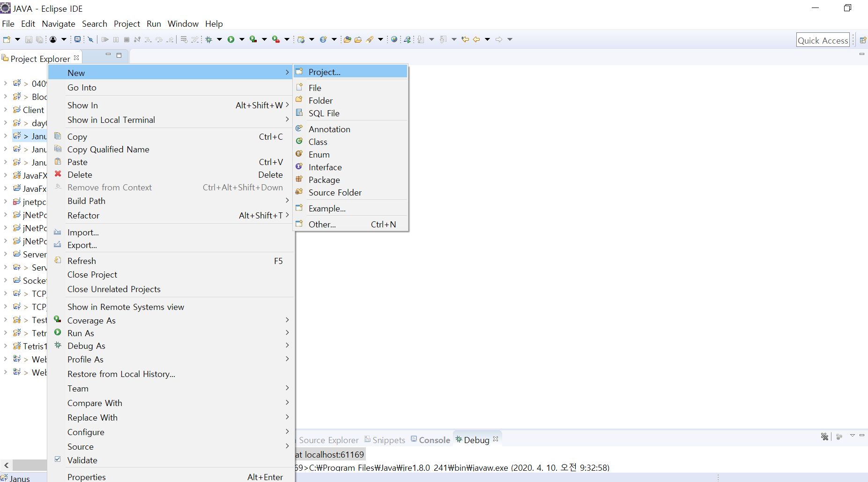Open the External Tools dropdown arrow

[x=287, y=39]
